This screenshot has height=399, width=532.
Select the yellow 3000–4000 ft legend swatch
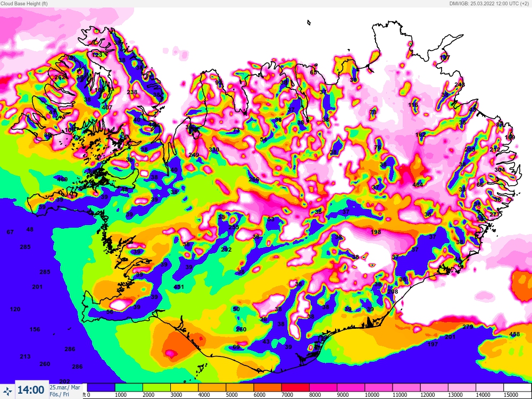185,387
